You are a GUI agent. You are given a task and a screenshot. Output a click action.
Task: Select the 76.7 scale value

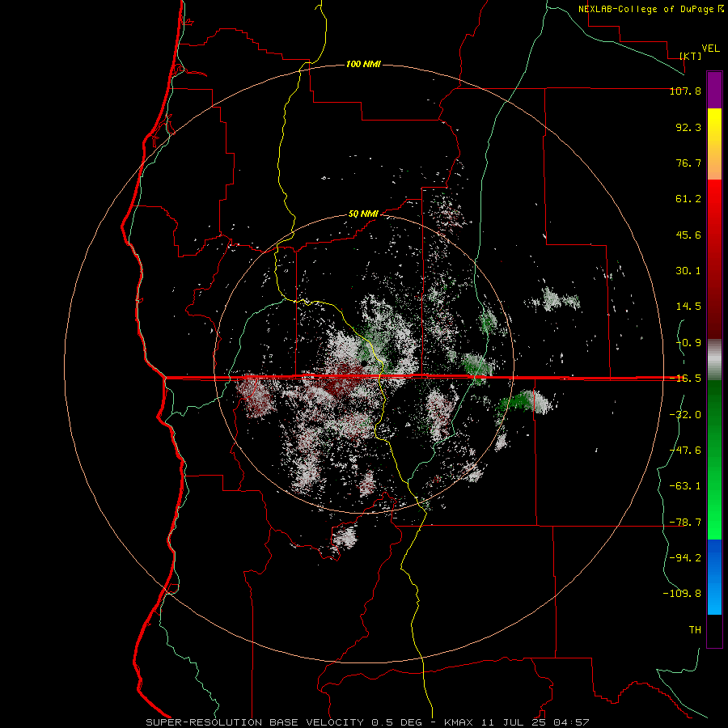coord(688,163)
